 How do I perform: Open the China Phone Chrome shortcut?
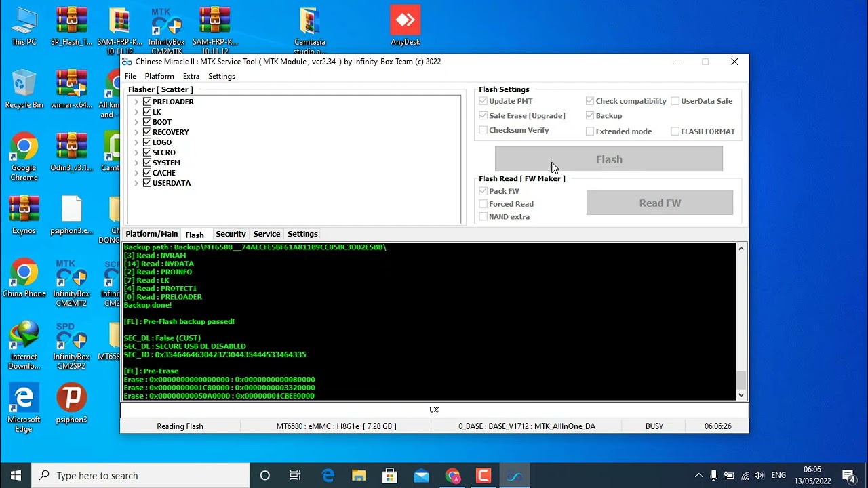(x=24, y=278)
